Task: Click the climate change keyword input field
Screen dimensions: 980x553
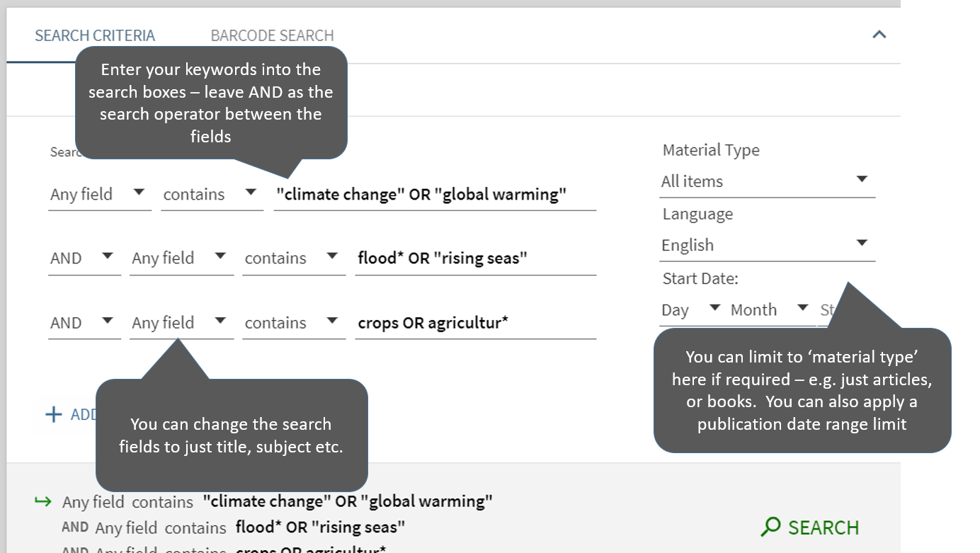Action: pyautogui.click(x=433, y=195)
